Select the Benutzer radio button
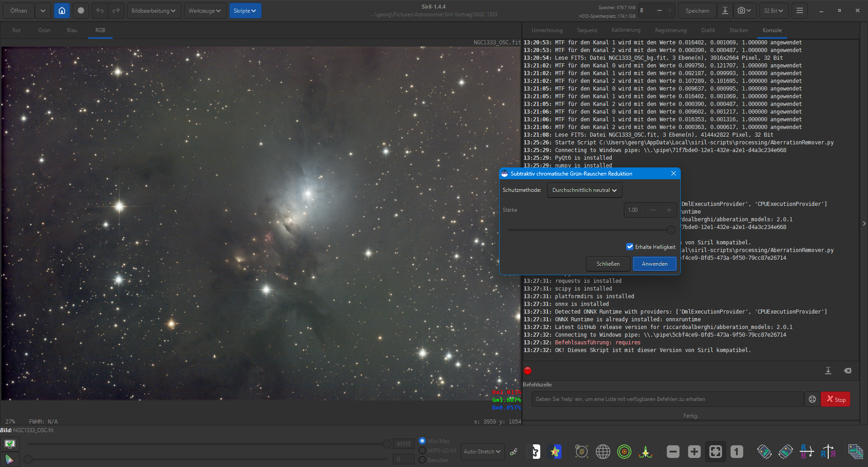This screenshot has width=868, height=467. pos(422,460)
